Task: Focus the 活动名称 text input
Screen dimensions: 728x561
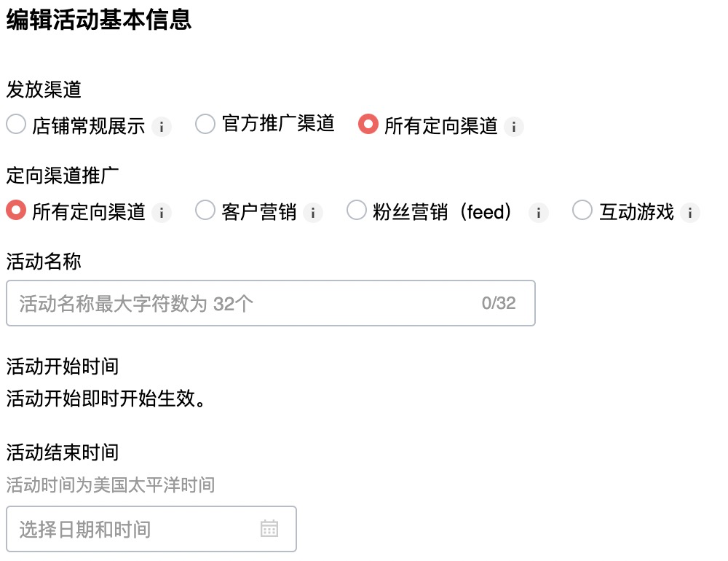Action: click(x=218, y=303)
